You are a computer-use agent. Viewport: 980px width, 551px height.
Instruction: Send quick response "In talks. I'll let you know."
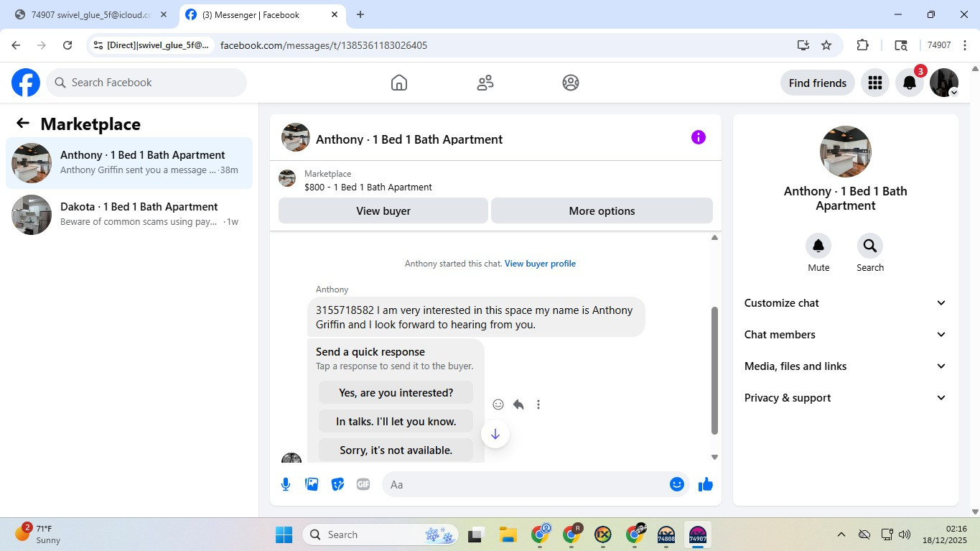tap(396, 422)
